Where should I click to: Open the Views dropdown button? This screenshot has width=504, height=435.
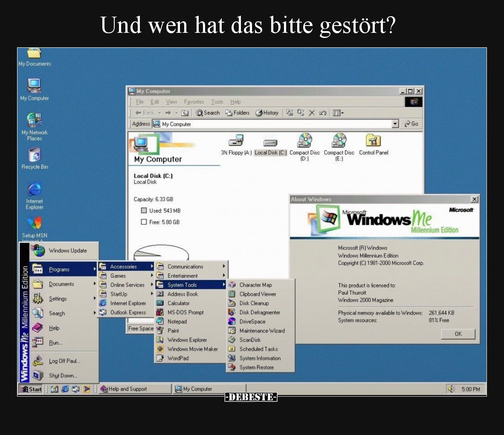coord(338,113)
